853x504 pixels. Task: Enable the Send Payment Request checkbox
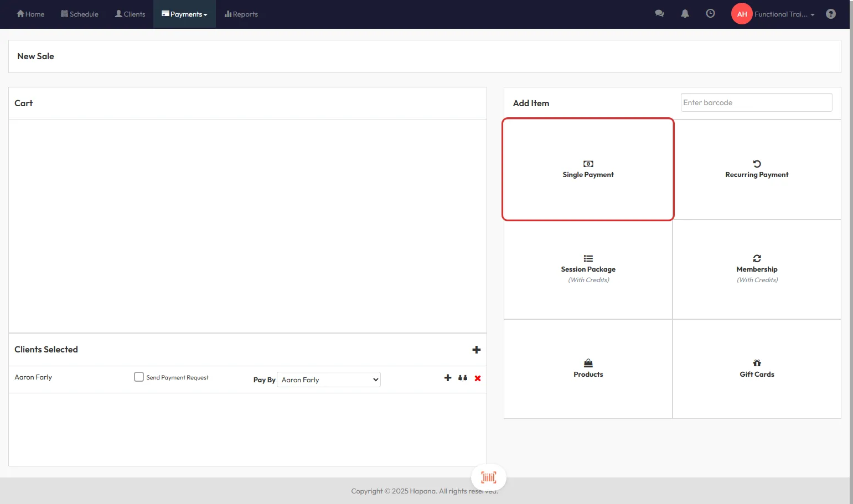click(139, 377)
